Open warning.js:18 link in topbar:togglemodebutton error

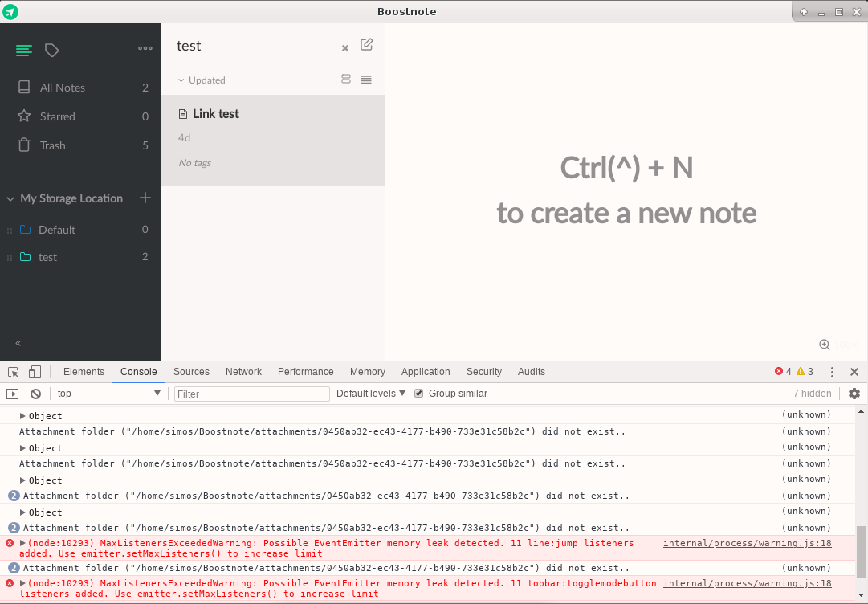[x=748, y=583]
